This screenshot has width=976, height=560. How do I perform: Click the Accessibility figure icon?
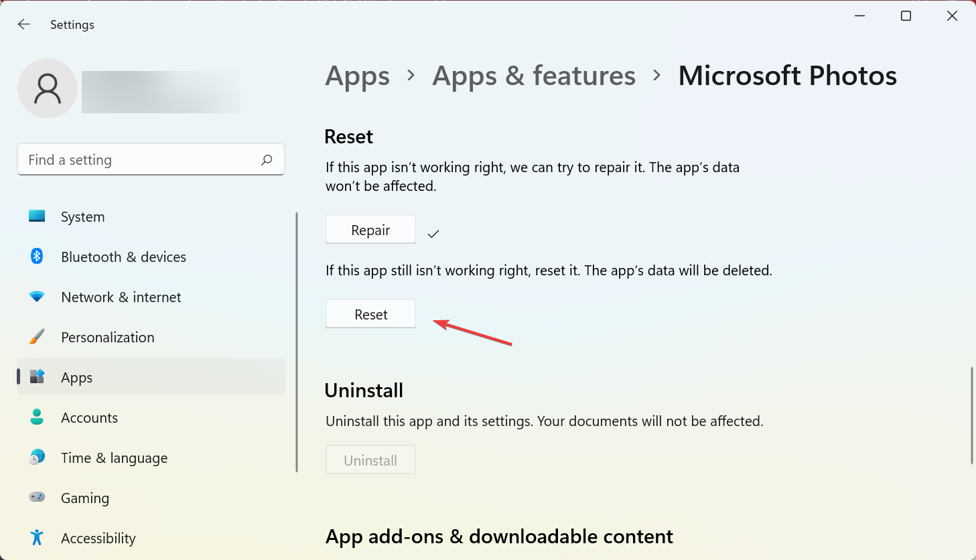tap(37, 538)
